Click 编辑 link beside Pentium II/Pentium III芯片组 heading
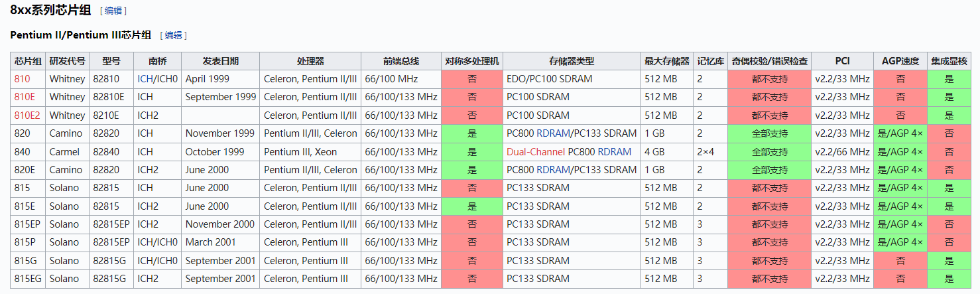The image size is (980, 294). click(174, 35)
